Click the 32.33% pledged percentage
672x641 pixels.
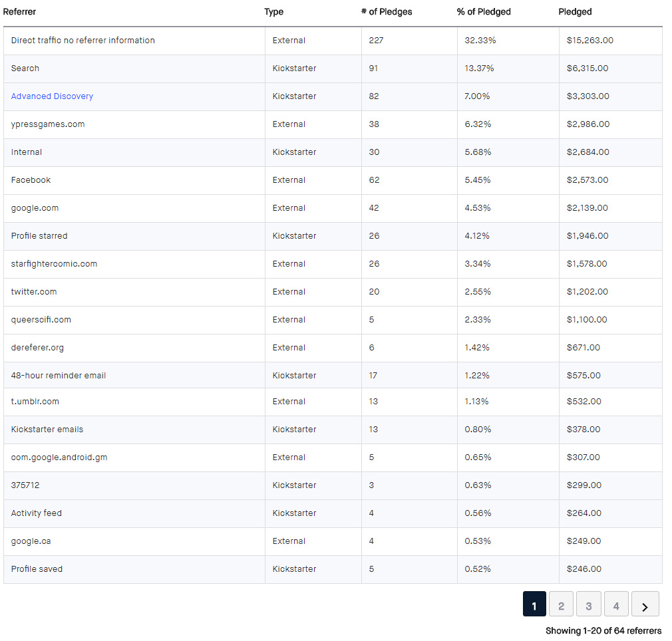(480, 41)
